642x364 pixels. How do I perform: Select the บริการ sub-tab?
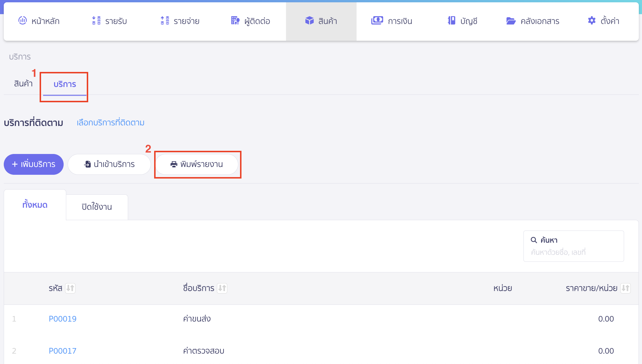[65, 84]
